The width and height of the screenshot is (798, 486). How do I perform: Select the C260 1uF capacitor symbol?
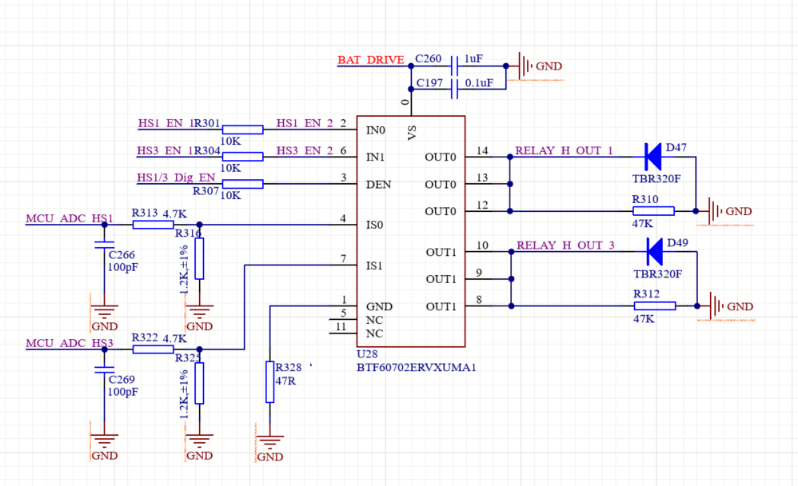coord(454,66)
